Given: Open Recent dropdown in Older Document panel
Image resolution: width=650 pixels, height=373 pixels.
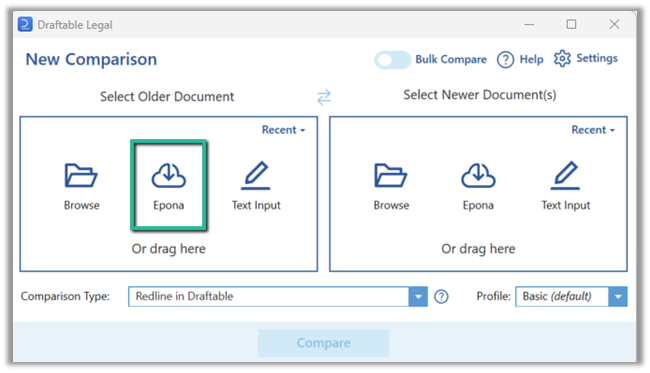Looking at the screenshot, I should pyautogui.click(x=284, y=130).
